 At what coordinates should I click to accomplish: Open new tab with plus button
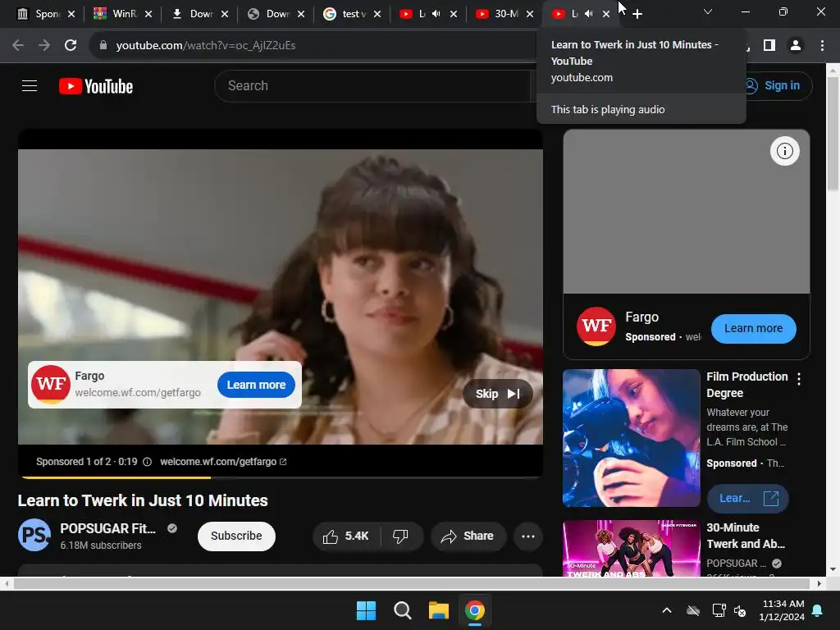click(637, 14)
